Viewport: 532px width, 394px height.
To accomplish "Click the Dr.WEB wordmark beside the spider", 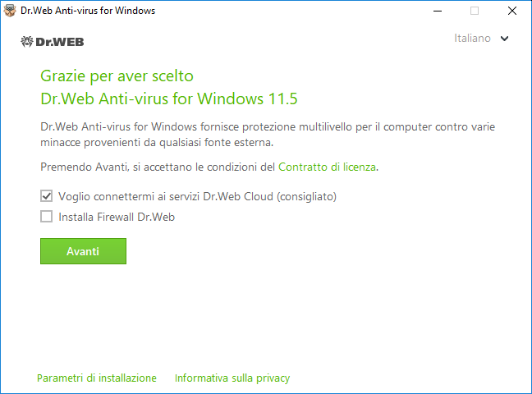I will coord(60,42).
